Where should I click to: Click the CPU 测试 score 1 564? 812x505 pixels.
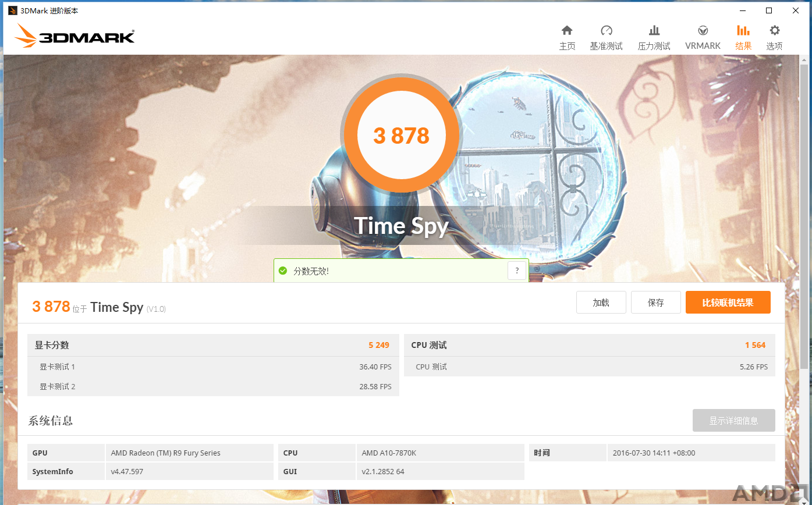(756, 345)
